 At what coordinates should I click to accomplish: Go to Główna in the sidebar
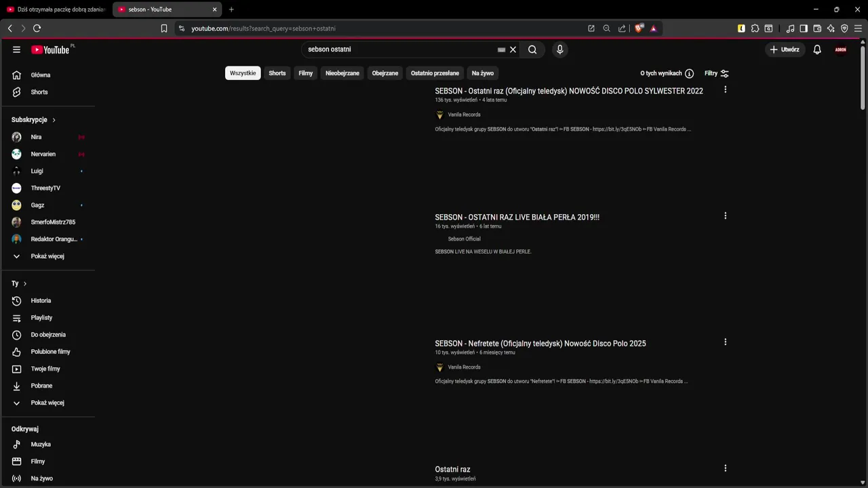47,75
